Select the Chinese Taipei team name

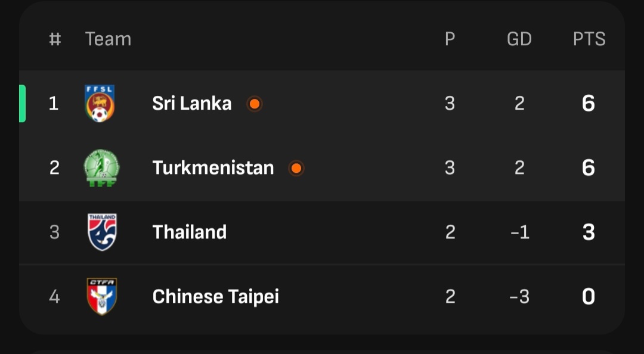pos(215,296)
